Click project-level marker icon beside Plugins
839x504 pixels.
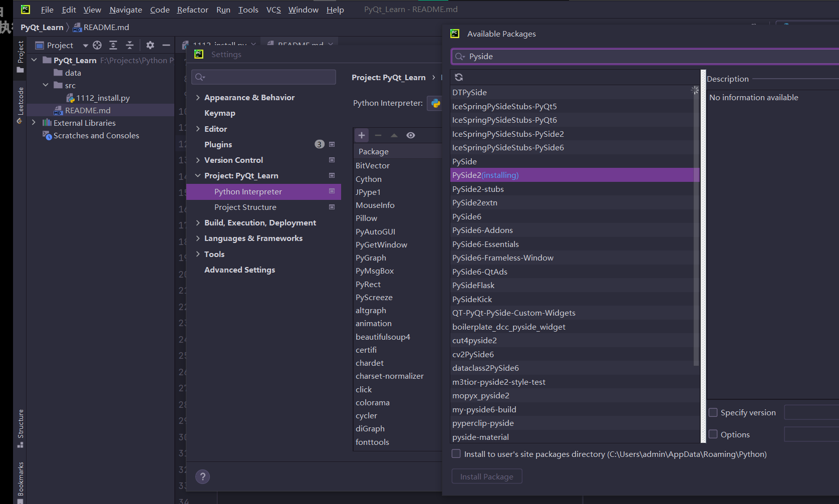332,144
